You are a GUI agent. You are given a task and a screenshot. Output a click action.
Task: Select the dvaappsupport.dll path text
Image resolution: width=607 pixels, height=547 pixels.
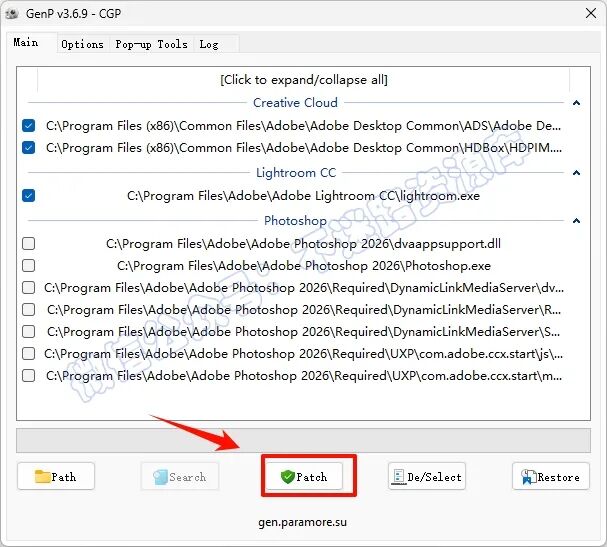(x=303, y=244)
